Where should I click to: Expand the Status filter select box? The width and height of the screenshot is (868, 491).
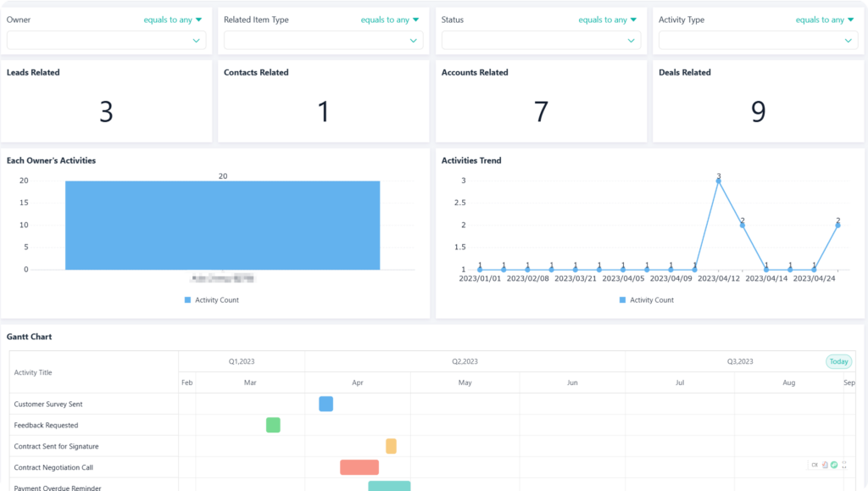540,40
